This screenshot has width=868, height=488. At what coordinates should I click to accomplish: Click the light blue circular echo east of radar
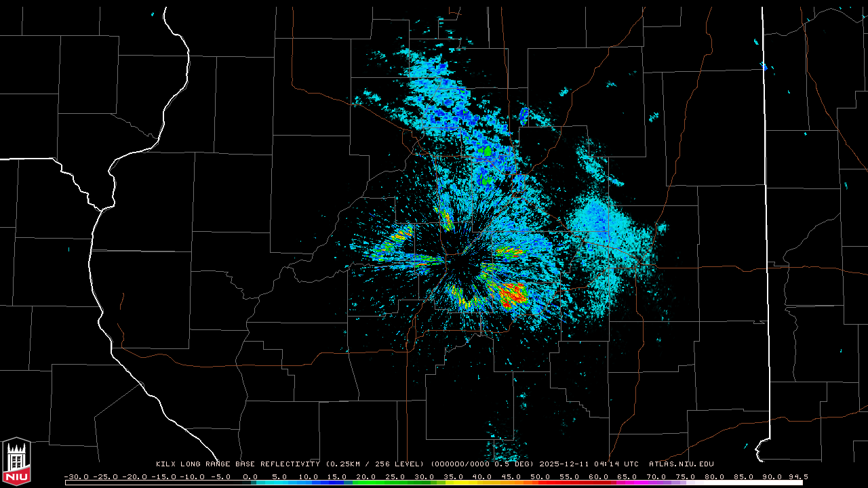click(600, 222)
